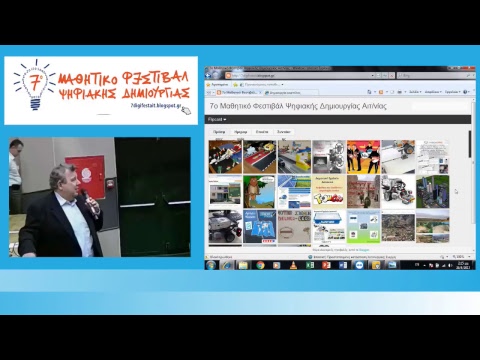Open the owl cartoon thumbnail
The image size is (480, 360).
pos(260,191)
